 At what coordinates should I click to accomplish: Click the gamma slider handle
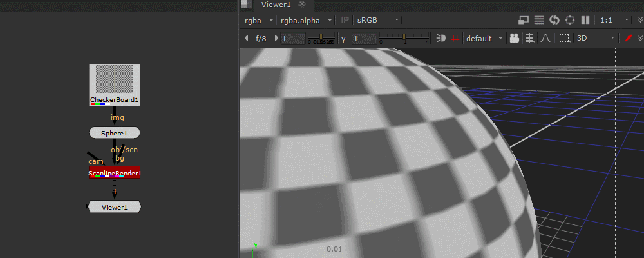pos(404,37)
